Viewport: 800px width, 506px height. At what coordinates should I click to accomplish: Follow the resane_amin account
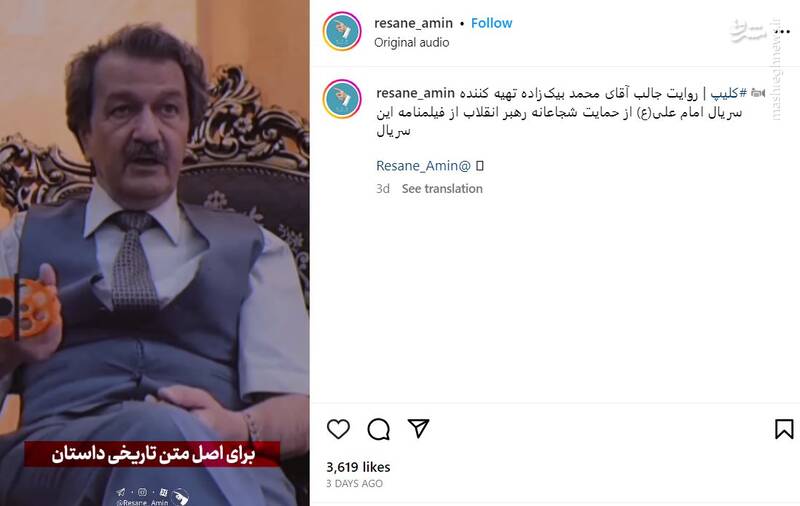(x=491, y=23)
